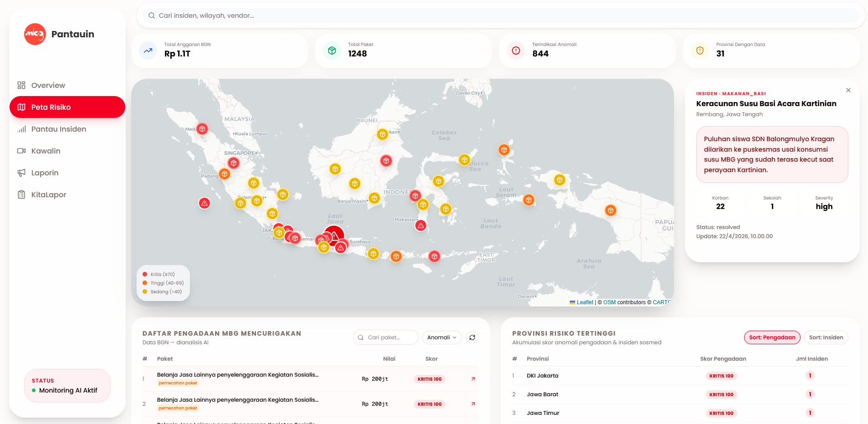Close the Keracunan Susu Basi incident panel
Viewport: 868px width, 424px height.
(848, 90)
